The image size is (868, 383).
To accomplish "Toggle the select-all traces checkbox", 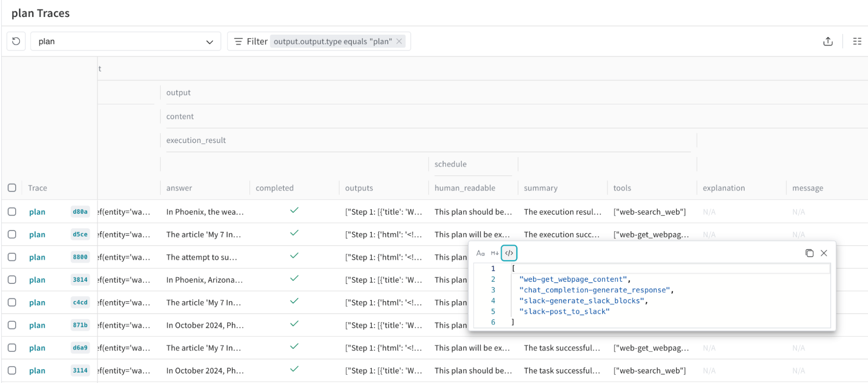I will [x=12, y=188].
